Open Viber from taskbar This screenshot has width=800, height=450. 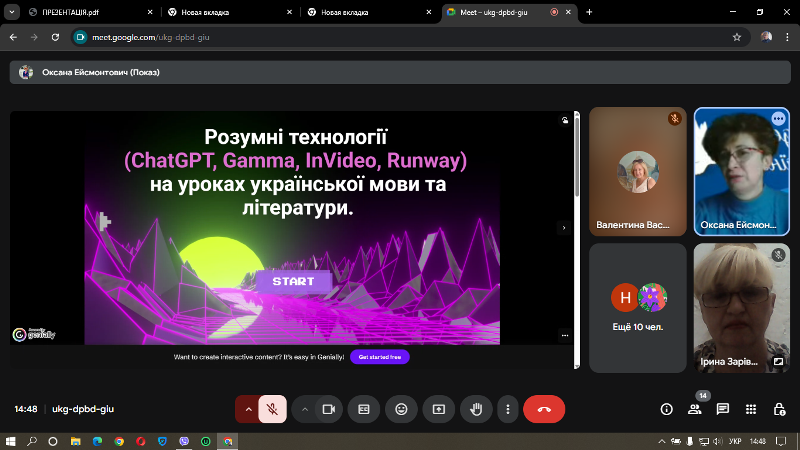click(x=184, y=441)
